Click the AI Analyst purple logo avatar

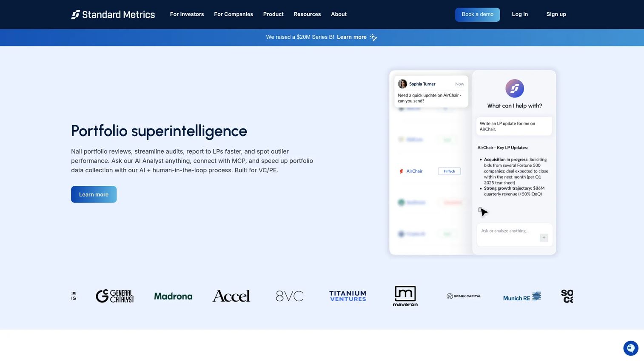point(514,88)
